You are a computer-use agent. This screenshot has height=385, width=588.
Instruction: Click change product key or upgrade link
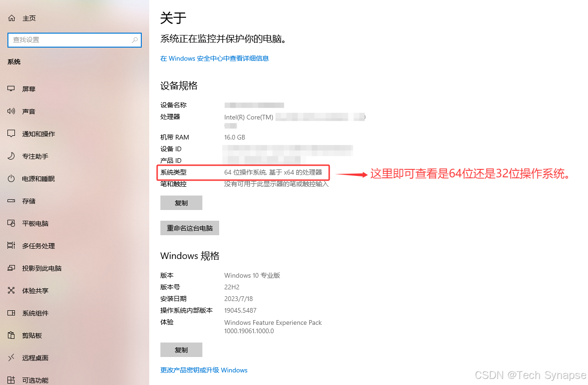[204, 370]
